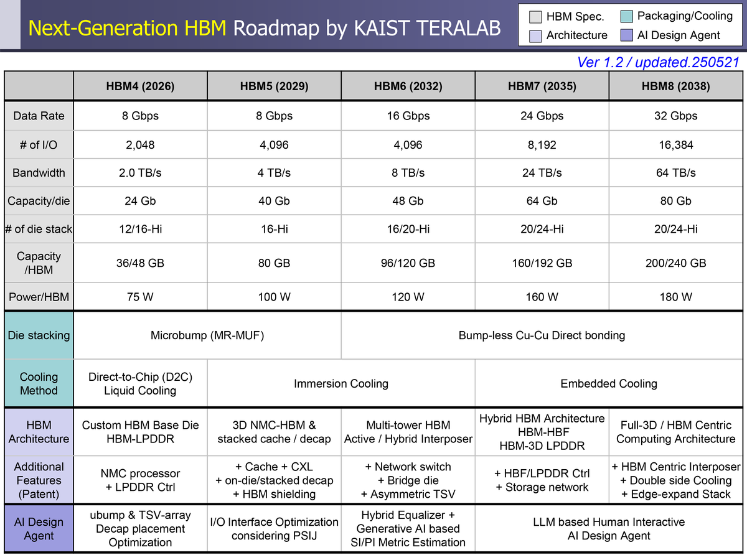Toggle the Microbump (MR-MUF) cell

(207, 335)
